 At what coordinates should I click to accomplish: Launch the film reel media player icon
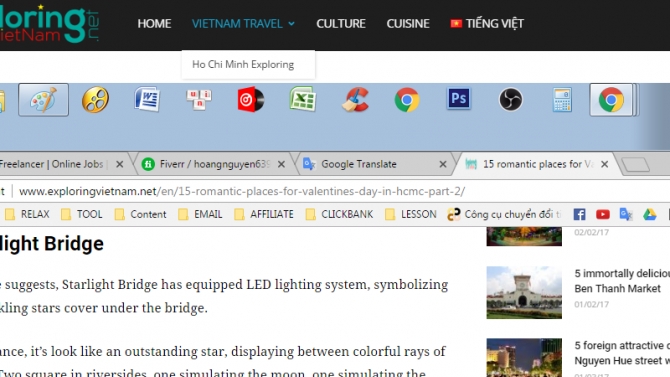[x=95, y=100]
